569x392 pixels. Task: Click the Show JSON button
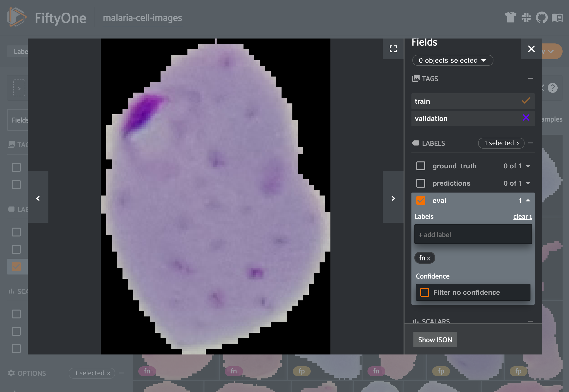pos(435,339)
